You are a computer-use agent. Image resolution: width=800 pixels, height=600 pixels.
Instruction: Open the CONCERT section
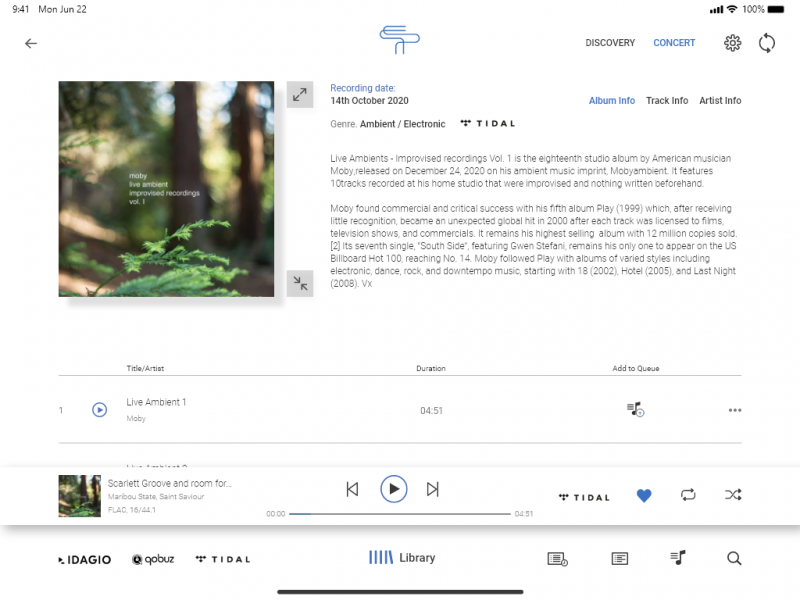(674, 43)
